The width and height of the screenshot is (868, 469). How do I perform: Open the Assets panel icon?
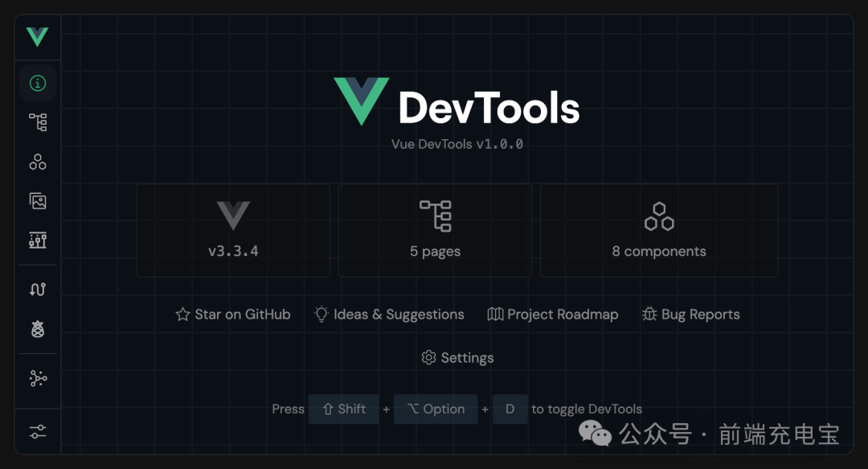pos(37,200)
